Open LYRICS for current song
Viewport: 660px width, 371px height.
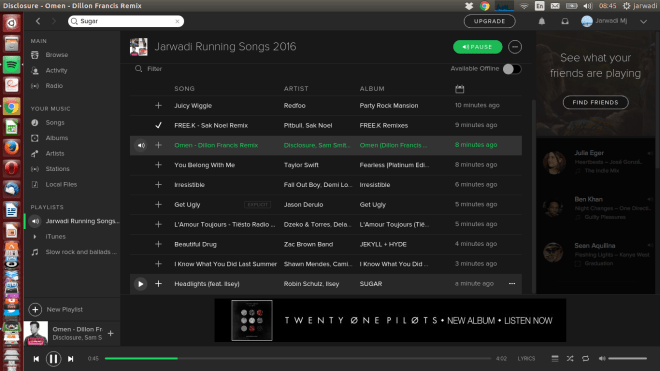click(526, 358)
